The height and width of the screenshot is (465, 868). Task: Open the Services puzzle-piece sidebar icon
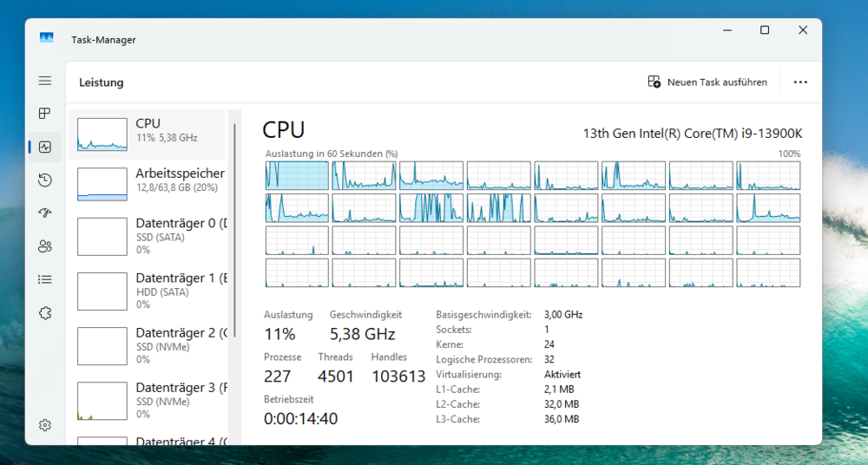click(45, 312)
